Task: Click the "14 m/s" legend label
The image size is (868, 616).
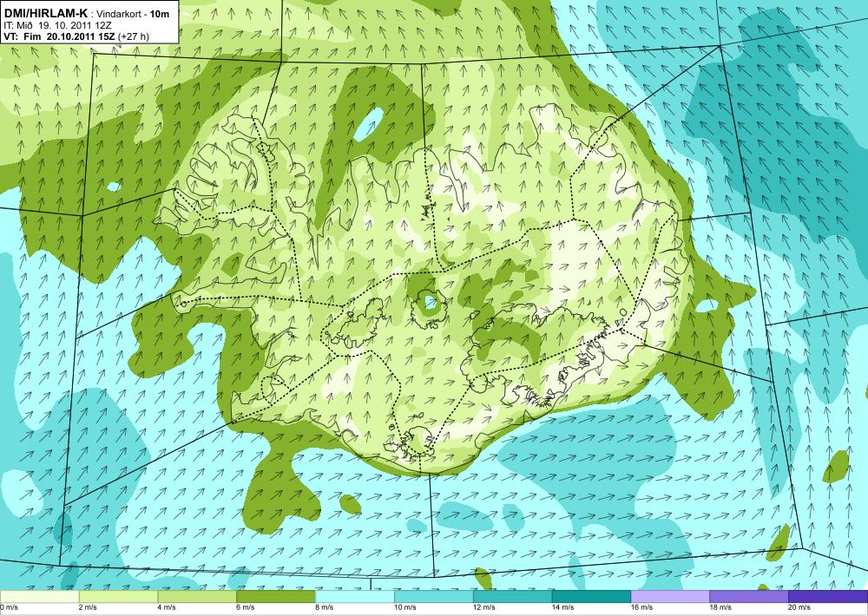Action: pyautogui.click(x=563, y=607)
